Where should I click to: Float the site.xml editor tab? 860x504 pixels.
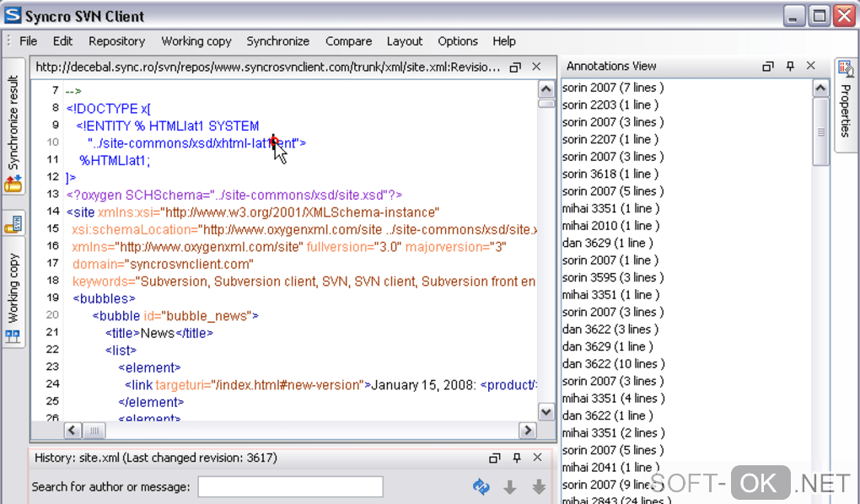515,67
